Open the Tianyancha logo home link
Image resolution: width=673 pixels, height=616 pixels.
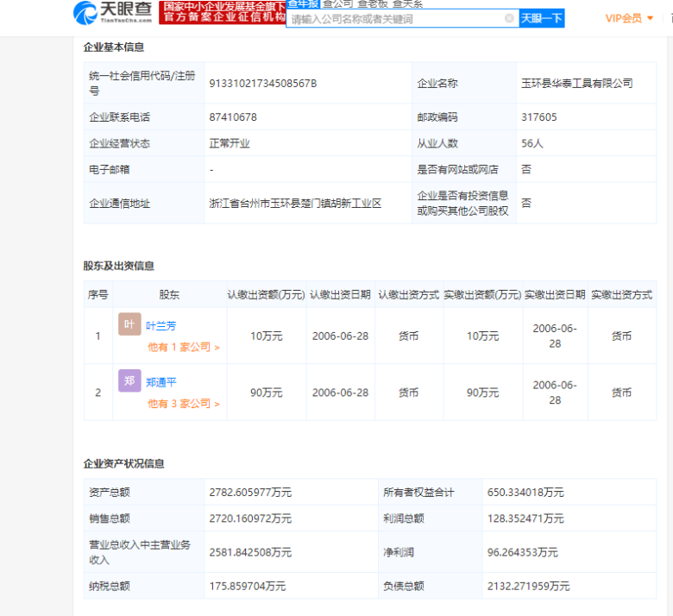pos(112,12)
